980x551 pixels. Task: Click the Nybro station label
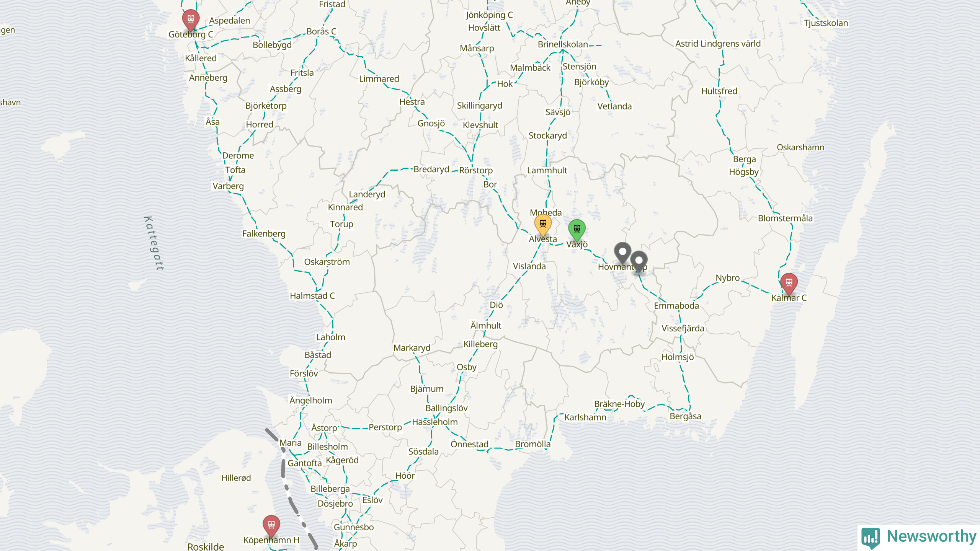pyautogui.click(x=728, y=278)
